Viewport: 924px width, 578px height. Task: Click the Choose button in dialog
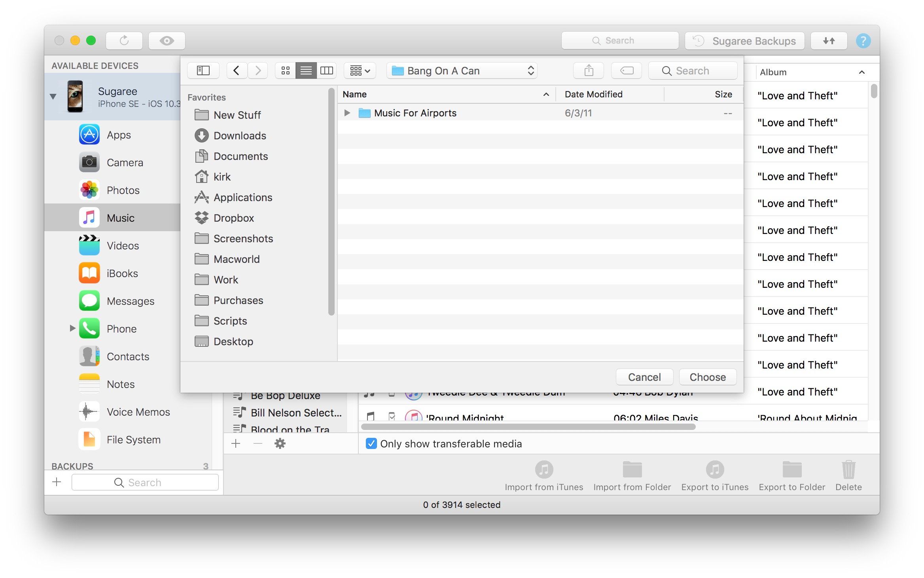[708, 377]
